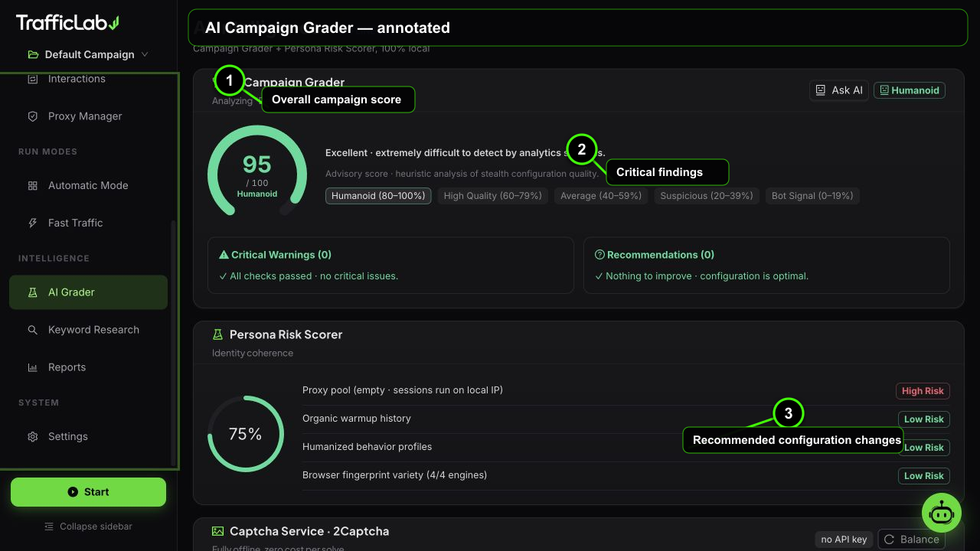Click the Reports chart icon
The height and width of the screenshot is (551, 980).
click(32, 367)
